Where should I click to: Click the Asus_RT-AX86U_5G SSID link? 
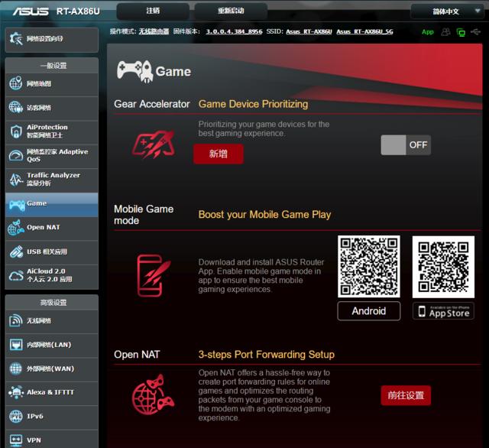tap(364, 31)
